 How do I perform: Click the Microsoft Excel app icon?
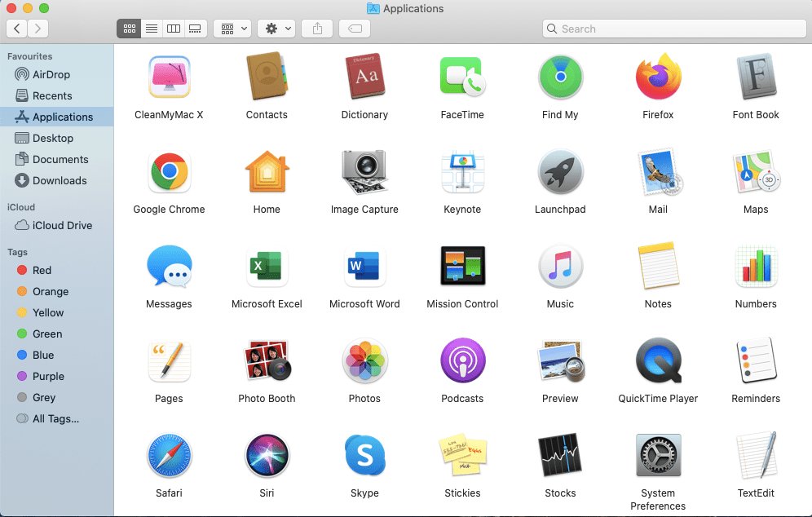point(267,267)
